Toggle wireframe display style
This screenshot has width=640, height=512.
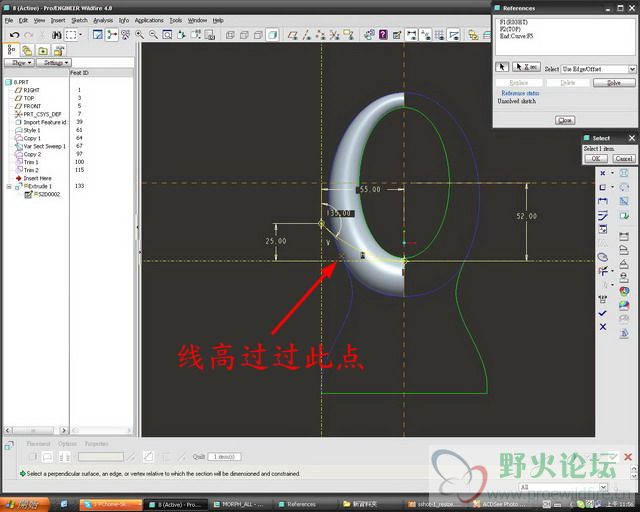[230, 35]
